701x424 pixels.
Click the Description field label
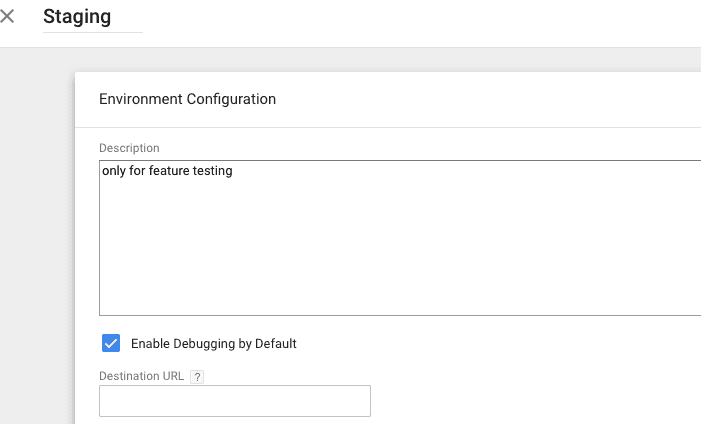[129, 149]
